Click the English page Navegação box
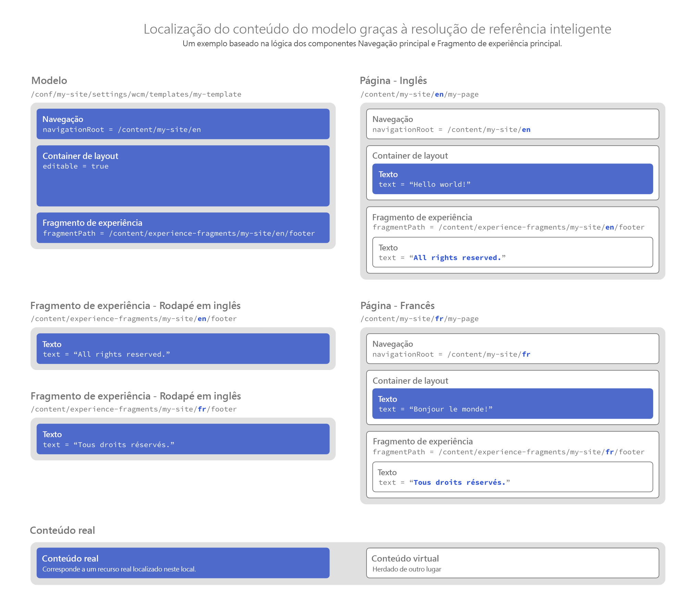Screen dimensions: 696x616 (x=512, y=124)
